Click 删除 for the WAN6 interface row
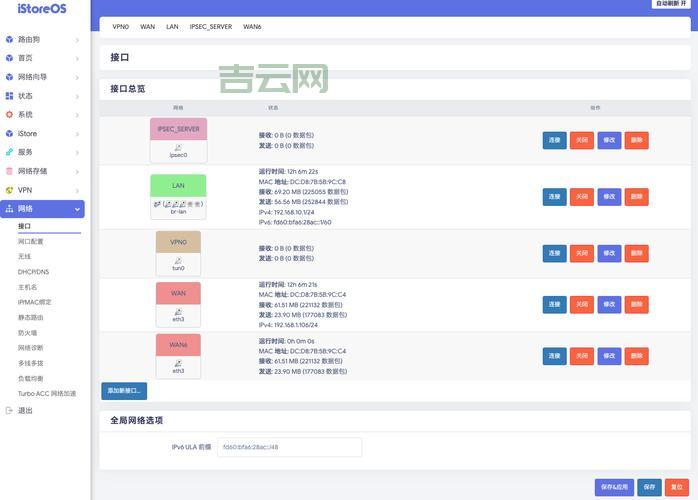This screenshot has width=698, height=500. (637, 356)
